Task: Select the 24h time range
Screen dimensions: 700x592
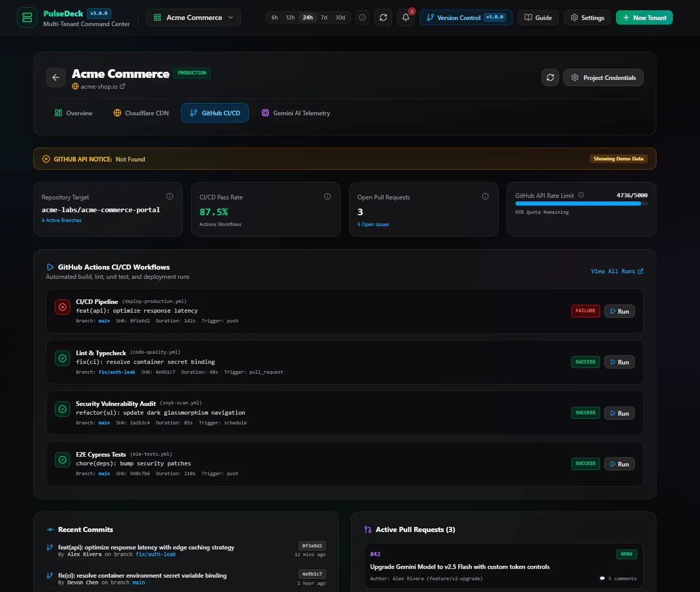Action: click(308, 17)
